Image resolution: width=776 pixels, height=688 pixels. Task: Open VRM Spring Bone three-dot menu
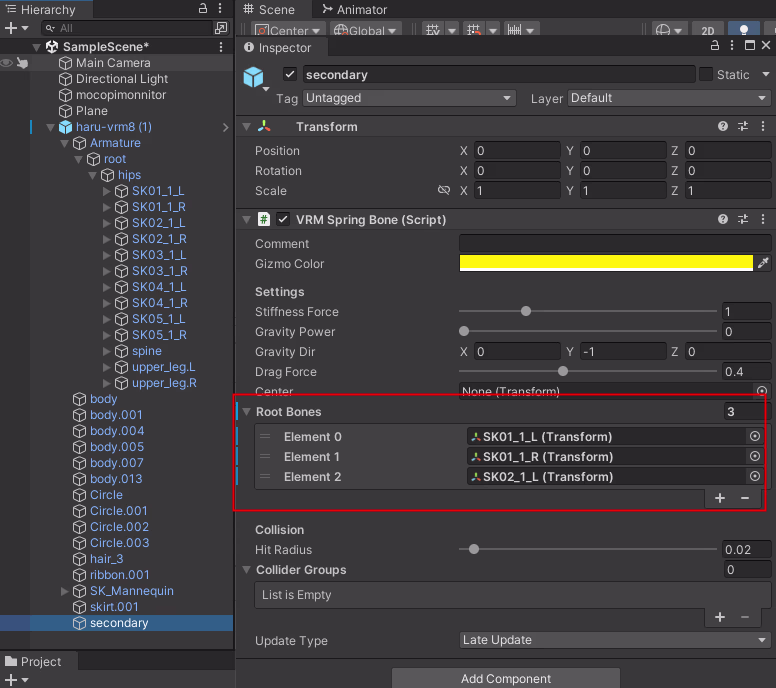763,219
